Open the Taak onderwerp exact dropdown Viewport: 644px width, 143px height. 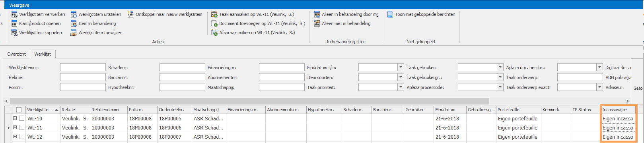[599, 87]
